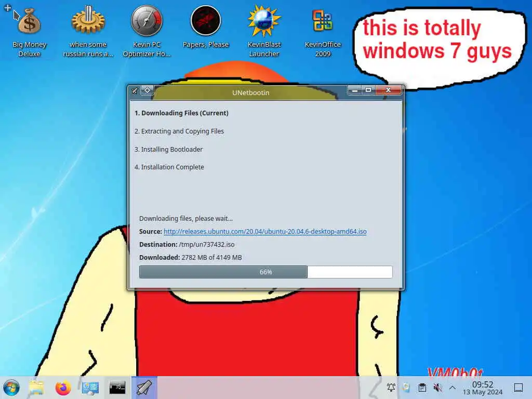This screenshot has width=532, height=399.
Task: Maximize the UNetbootin window
Action: 368,90
